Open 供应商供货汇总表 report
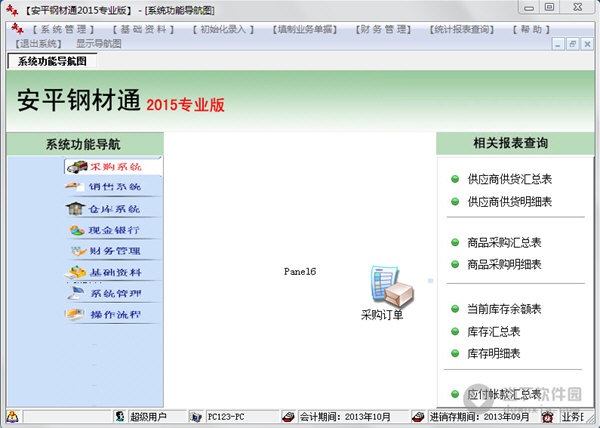The height and width of the screenshot is (428, 600). (x=509, y=179)
